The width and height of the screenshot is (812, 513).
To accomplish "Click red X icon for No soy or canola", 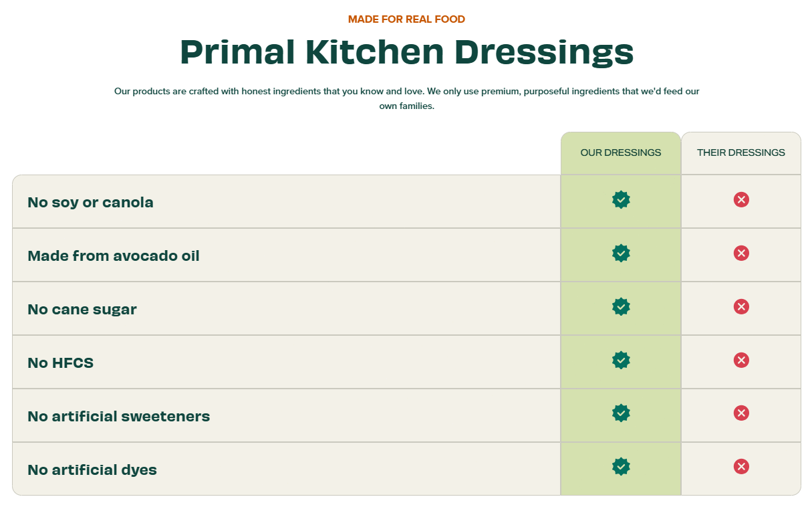I will pos(741,199).
